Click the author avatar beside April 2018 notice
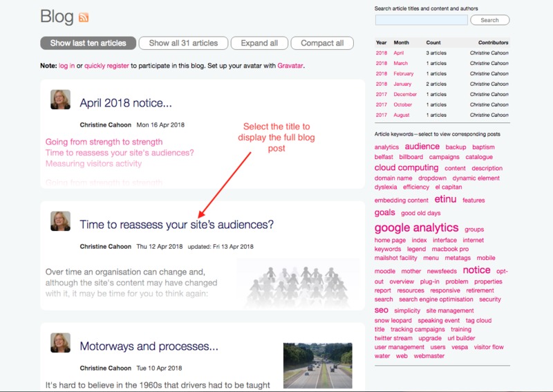 click(x=60, y=100)
